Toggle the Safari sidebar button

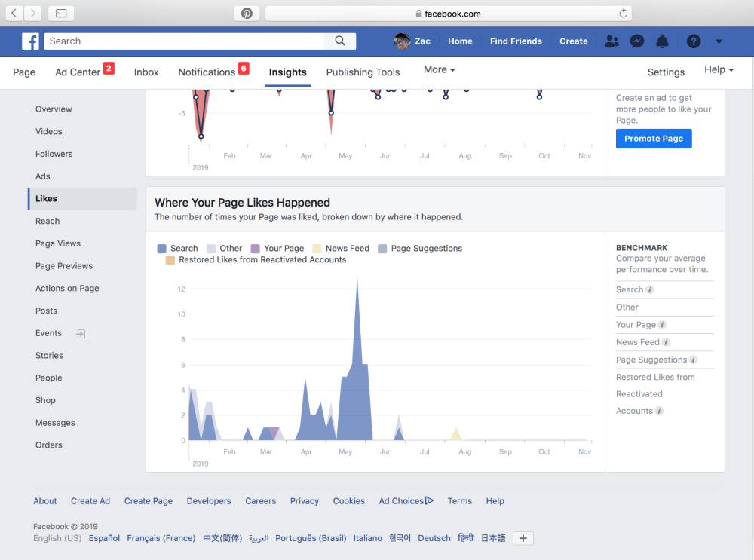click(61, 14)
